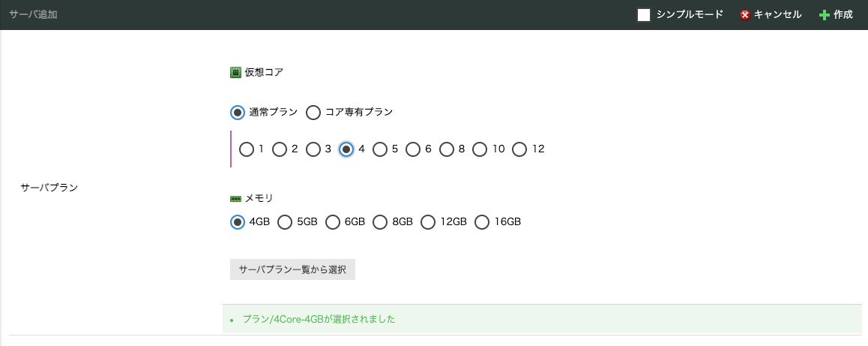Open サーバプラン一覧から選択 button
The width and height of the screenshot is (868, 346).
[292, 269]
